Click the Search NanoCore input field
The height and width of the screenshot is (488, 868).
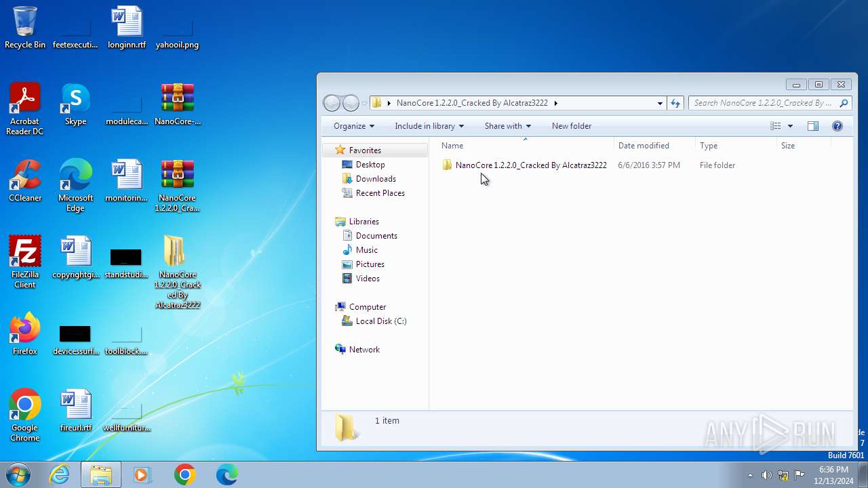(x=770, y=103)
